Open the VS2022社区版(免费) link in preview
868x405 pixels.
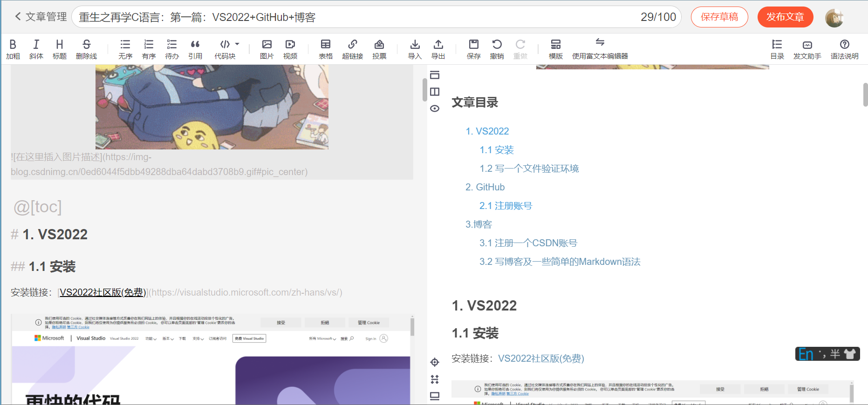click(541, 358)
